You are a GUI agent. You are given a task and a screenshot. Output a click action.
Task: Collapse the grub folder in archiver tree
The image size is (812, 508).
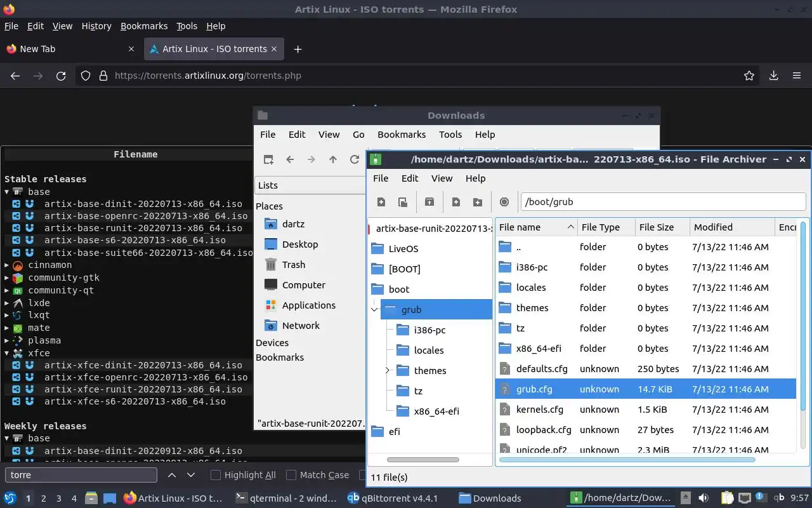point(375,310)
